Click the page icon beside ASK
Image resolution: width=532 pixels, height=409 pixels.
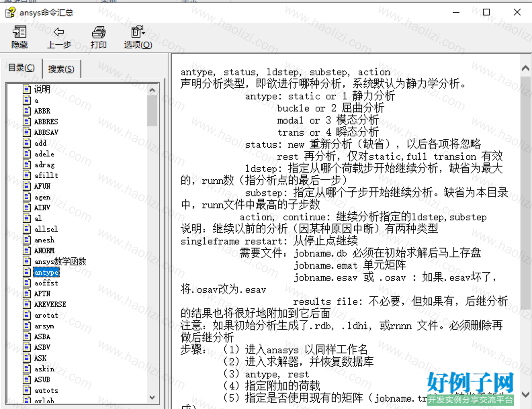27,358
